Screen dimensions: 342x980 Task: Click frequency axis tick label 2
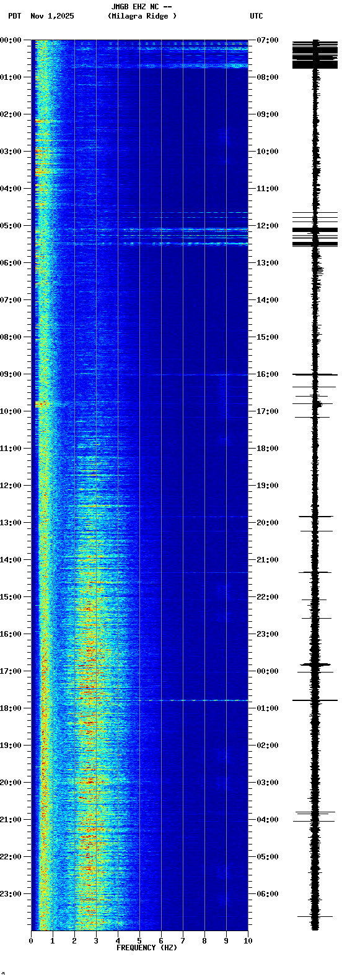[74, 942]
